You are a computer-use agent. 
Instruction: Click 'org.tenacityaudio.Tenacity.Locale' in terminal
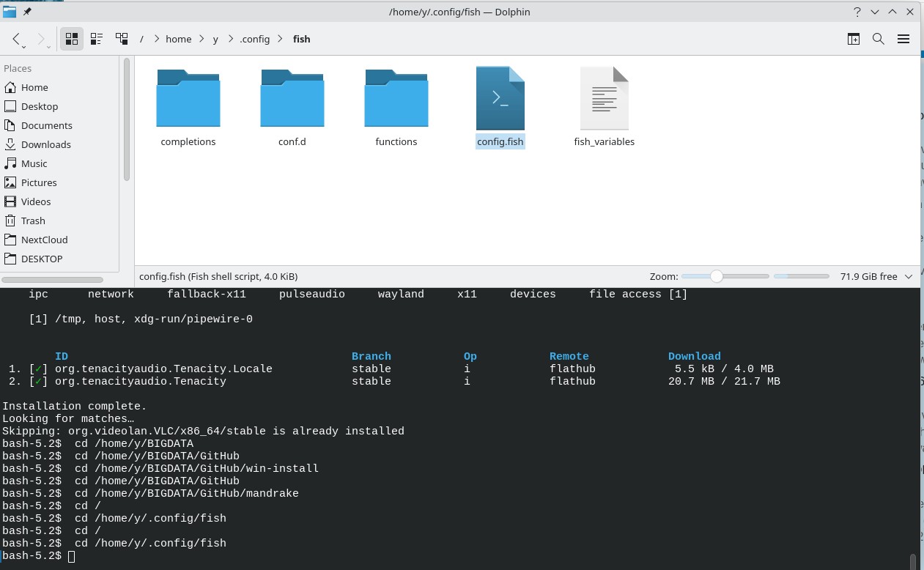click(x=163, y=369)
